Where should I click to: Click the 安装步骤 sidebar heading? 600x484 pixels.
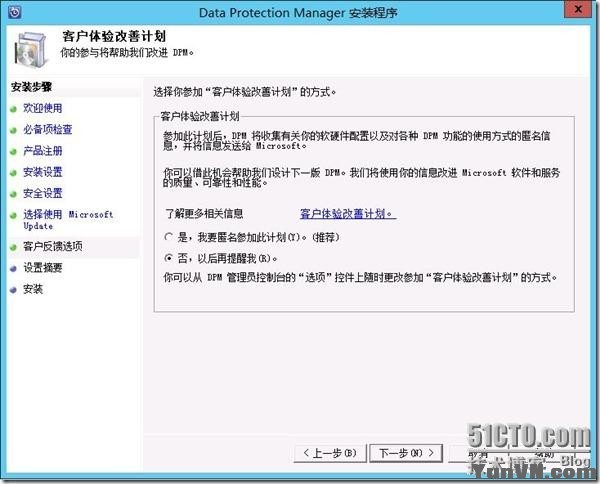(31, 87)
